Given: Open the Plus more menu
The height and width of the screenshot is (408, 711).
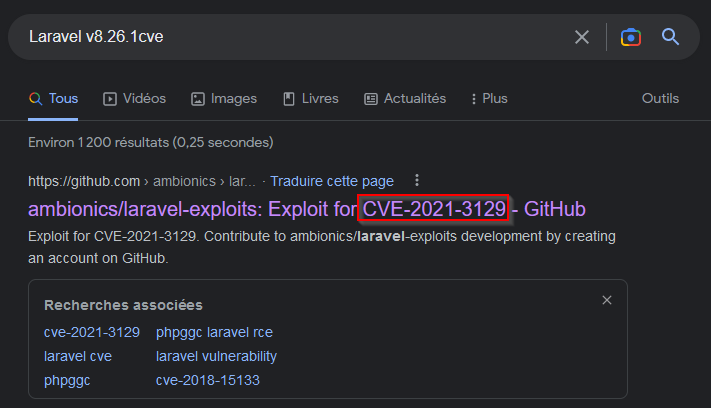Looking at the screenshot, I should (489, 98).
